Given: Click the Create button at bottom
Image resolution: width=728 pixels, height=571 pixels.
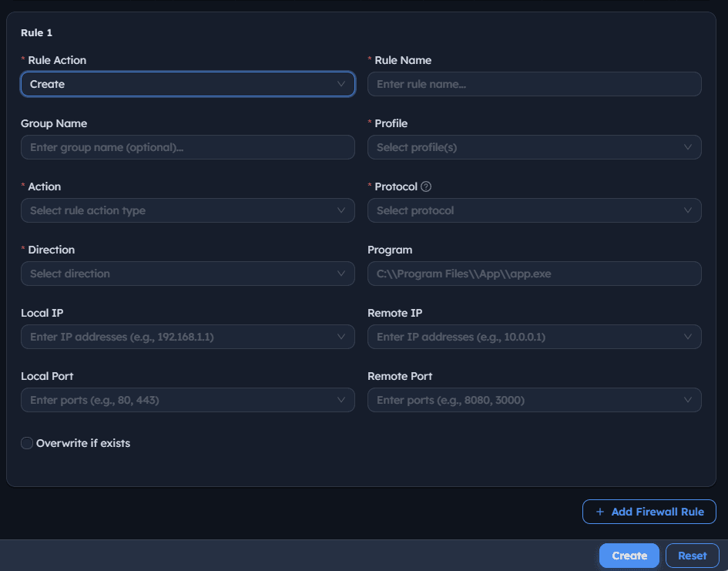Looking at the screenshot, I should point(629,556).
